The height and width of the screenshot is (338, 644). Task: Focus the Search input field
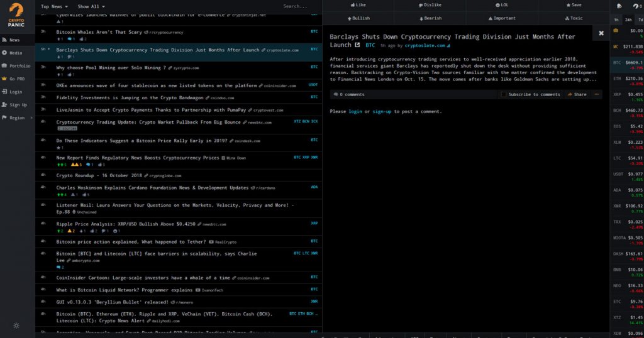pyautogui.click(x=295, y=6)
